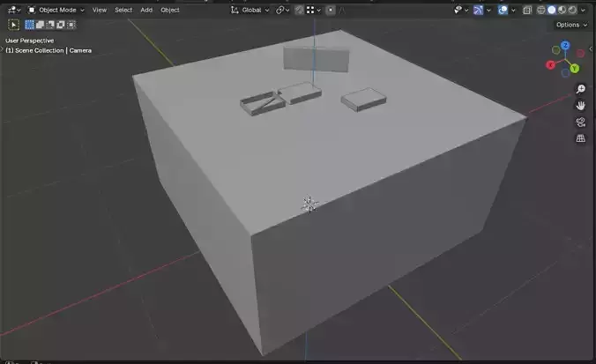
Task: Click the negative Z axis gizmo circle
Action: (x=565, y=72)
